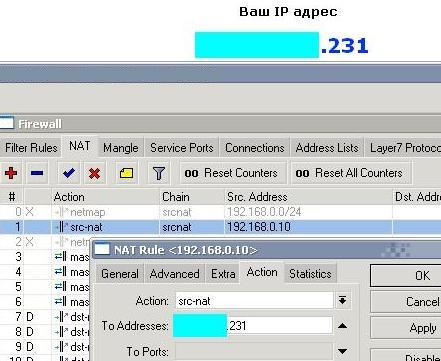Click the Cancel button
The height and width of the screenshot is (361, 441).
(x=406, y=302)
